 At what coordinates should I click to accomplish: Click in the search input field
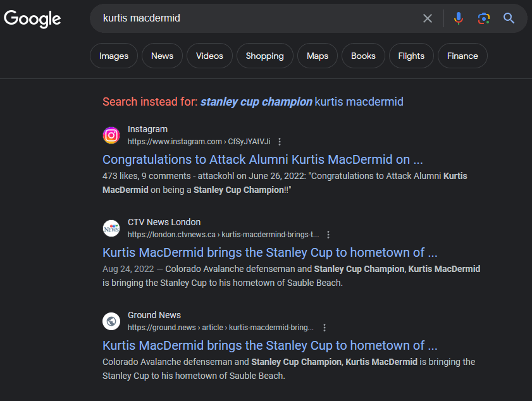click(253, 18)
